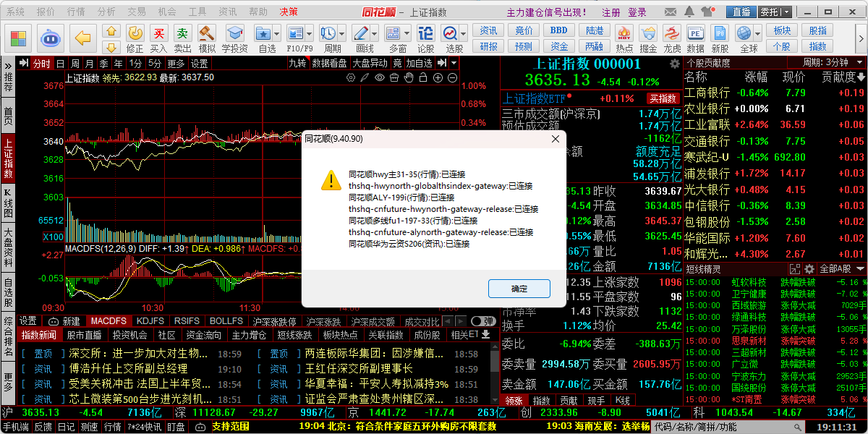Screen dimensions: 868x434
Task: Switch to the 指数 tab below quotes
Action: pos(541,400)
